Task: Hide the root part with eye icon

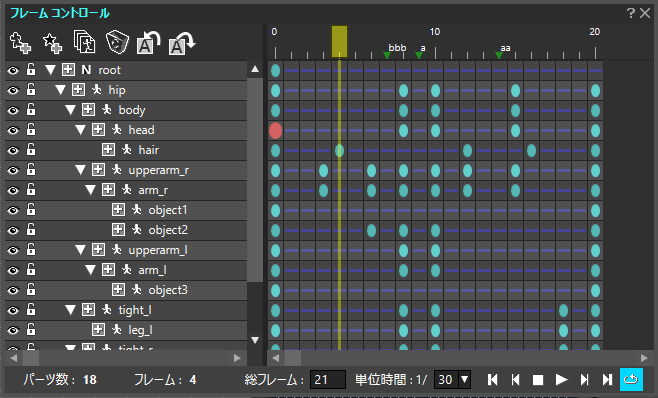Action: [x=13, y=70]
